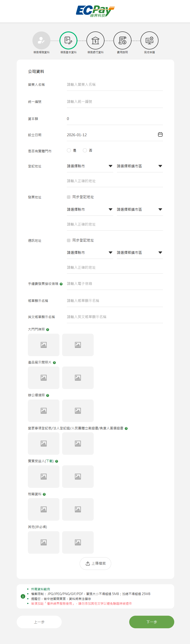
Task: Click the ECPay logo at top
Action: click(95, 11)
